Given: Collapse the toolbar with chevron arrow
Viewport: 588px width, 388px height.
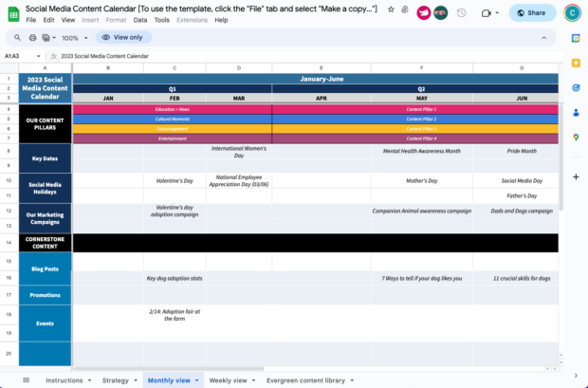Looking at the screenshot, I should (x=544, y=38).
